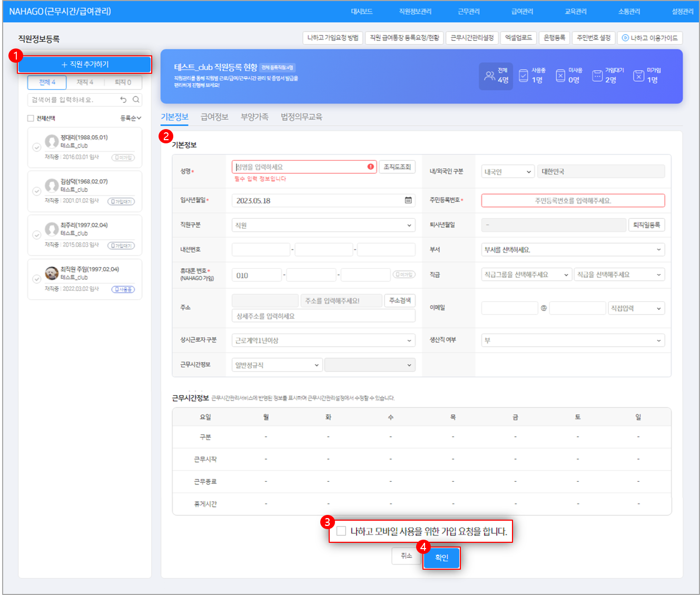This screenshot has height=595, width=700.
Task: Click the 미사용 0명 phone icon
Action: pyautogui.click(x=560, y=76)
